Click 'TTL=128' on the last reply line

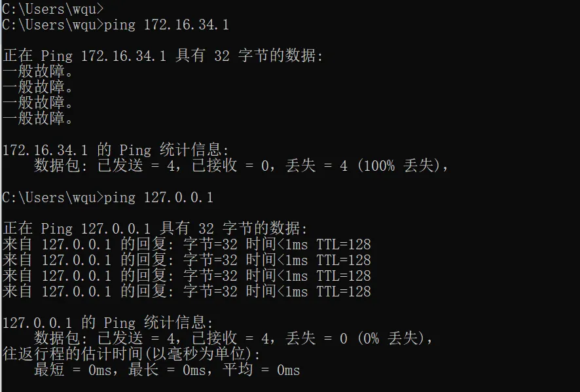click(344, 291)
